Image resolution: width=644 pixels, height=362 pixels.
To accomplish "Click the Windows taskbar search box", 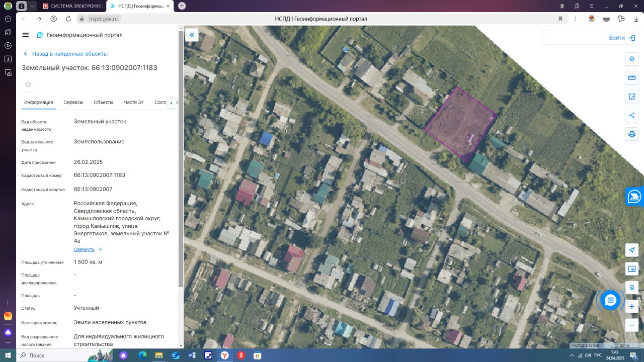I will tap(51, 355).
